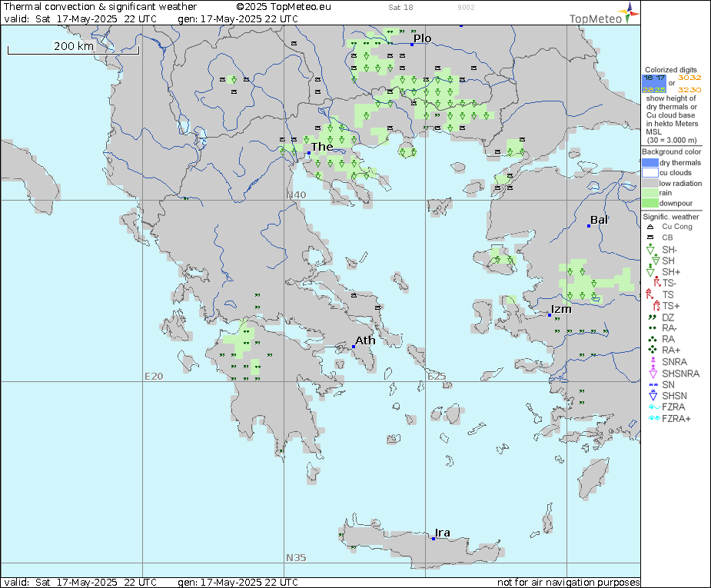The width and height of the screenshot is (711, 588).
Task: Click the RA- light rain symbol
Action: click(652, 327)
